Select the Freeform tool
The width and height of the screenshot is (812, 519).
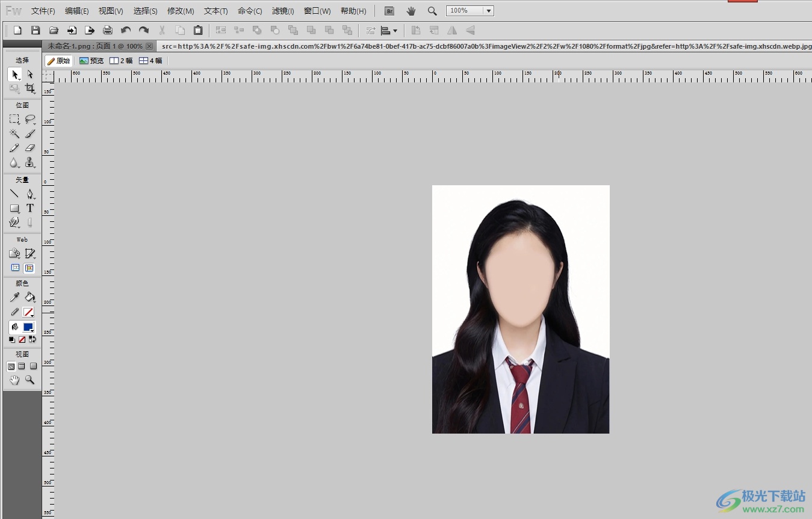pos(15,223)
